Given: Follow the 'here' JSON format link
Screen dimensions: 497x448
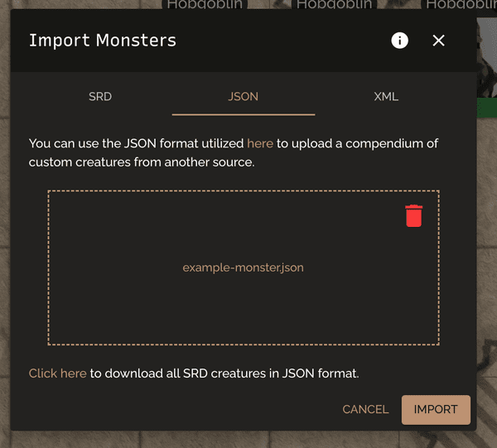Looking at the screenshot, I should [x=260, y=143].
